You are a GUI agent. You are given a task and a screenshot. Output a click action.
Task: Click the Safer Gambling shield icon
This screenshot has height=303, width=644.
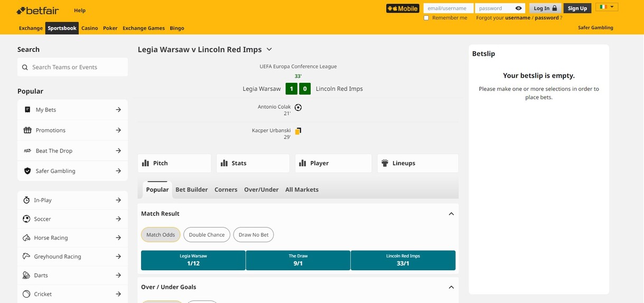(27, 171)
